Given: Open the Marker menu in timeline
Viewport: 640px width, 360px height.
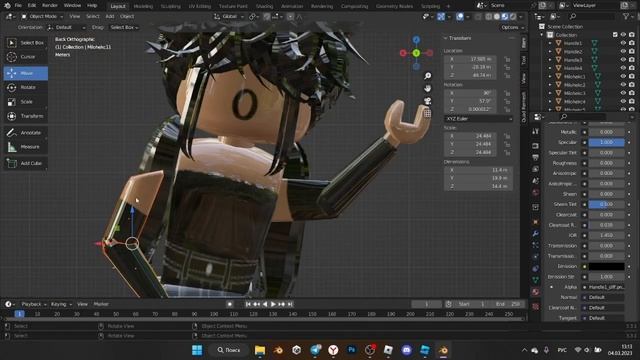Looking at the screenshot, I should tap(101, 304).
